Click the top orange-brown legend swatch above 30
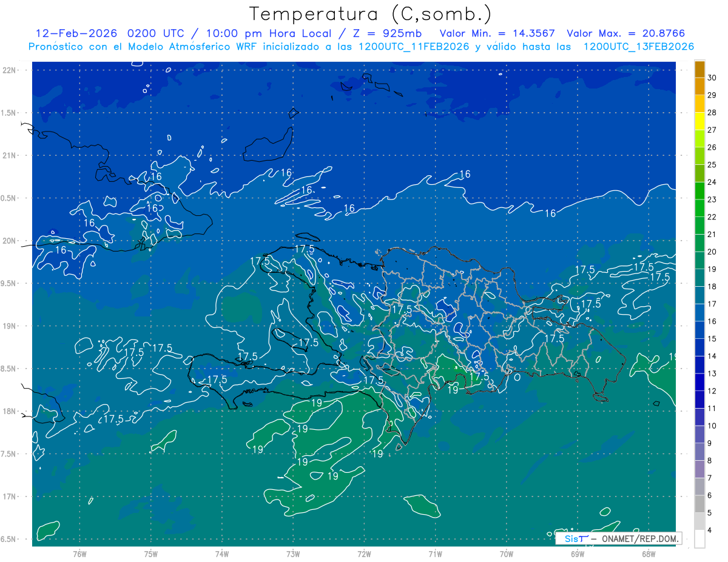Viewport: 728px width, 562px height. [699, 69]
